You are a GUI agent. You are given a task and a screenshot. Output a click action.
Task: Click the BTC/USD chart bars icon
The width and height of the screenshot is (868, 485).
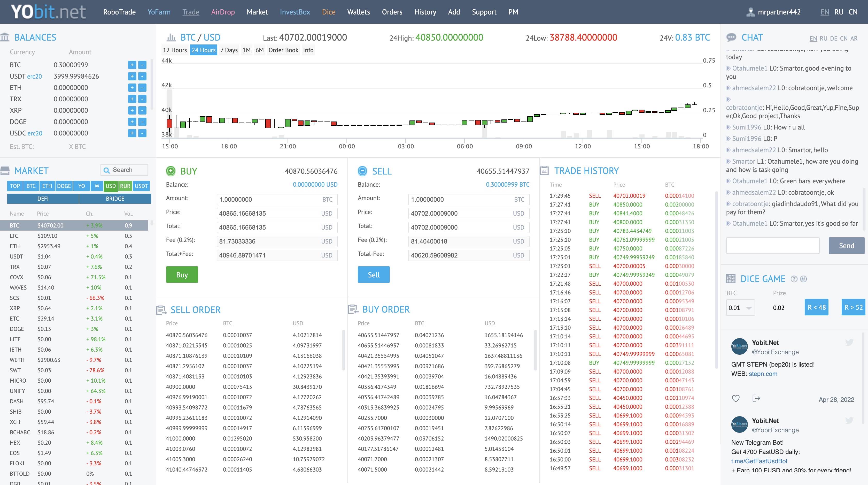click(171, 37)
